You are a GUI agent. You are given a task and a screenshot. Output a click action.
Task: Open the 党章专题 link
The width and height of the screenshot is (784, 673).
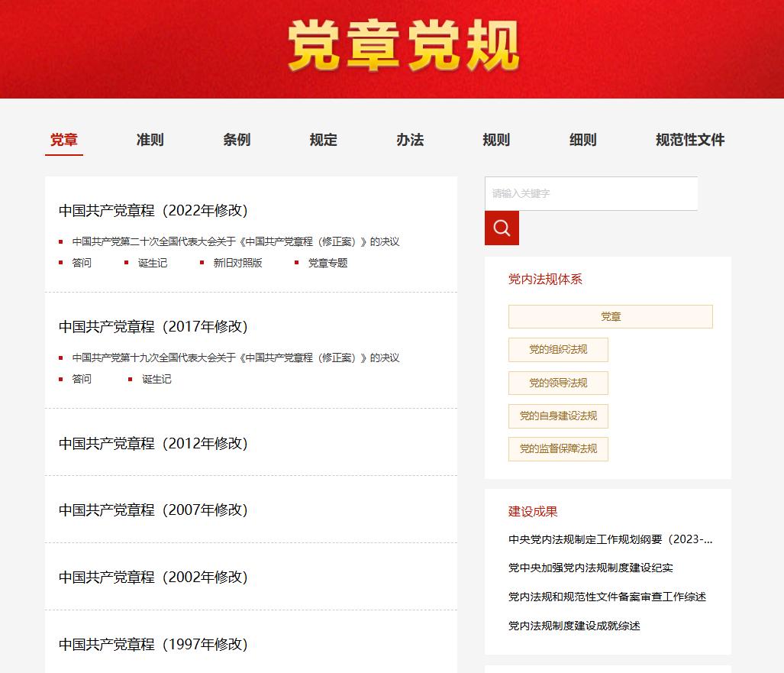327,263
